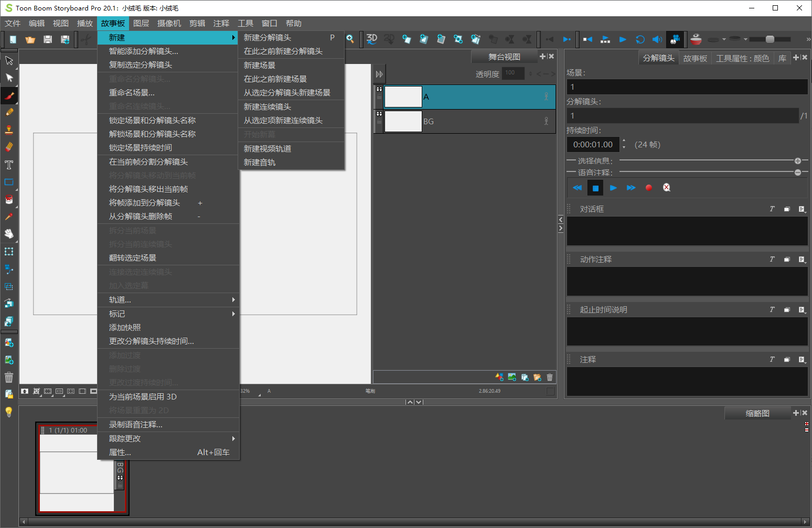Click the zoom magnifier toolbar icon
The height and width of the screenshot is (528, 812).
click(350, 39)
